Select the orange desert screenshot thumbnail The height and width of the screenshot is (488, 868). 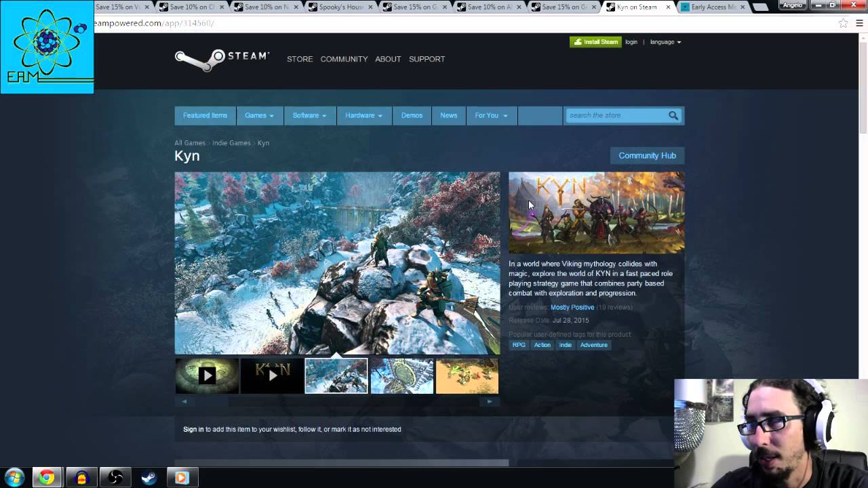(467, 375)
